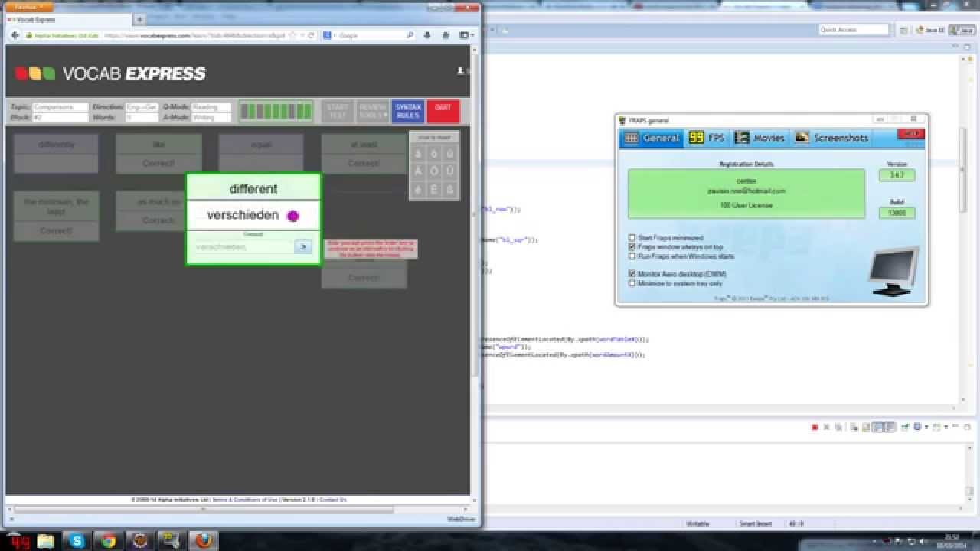980x551 pixels.
Task: Click Quick Access field in Eclipse
Action: (x=854, y=30)
